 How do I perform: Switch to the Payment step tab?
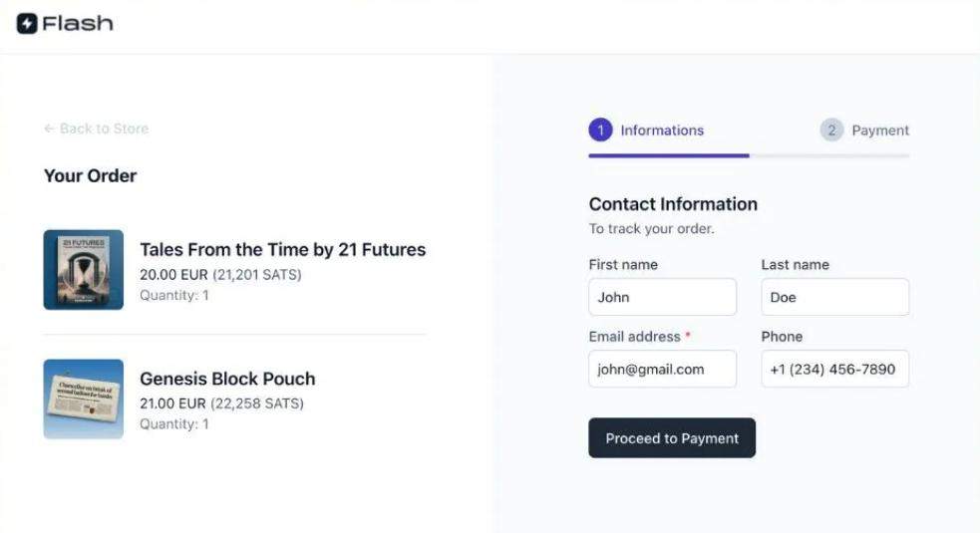pyautogui.click(x=880, y=131)
